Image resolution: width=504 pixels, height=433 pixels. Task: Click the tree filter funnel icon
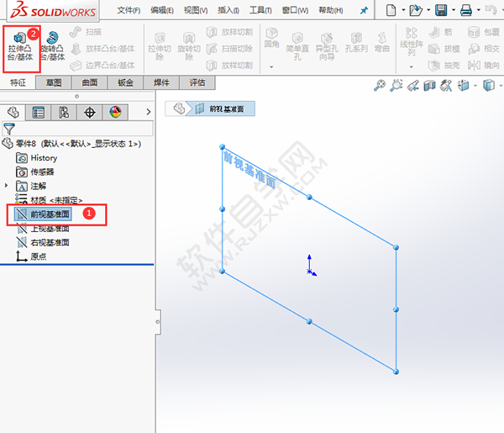pos(8,129)
